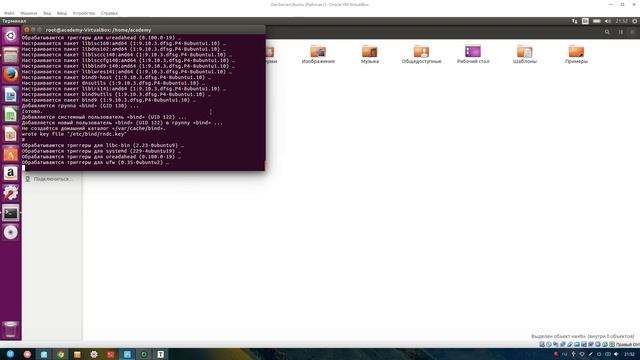This screenshot has width=640, height=360.
Task: Open the Изображения folder
Action: click(x=318, y=54)
